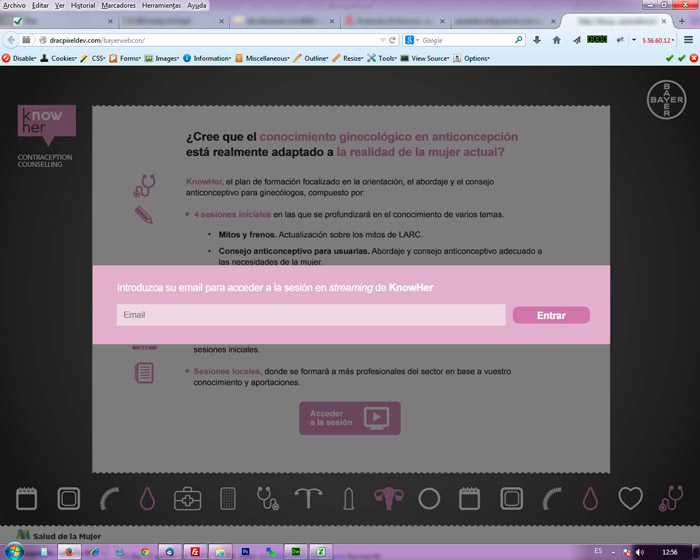Click the pill blister pack icon
The image size is (700, 560).
pos(228,499)
